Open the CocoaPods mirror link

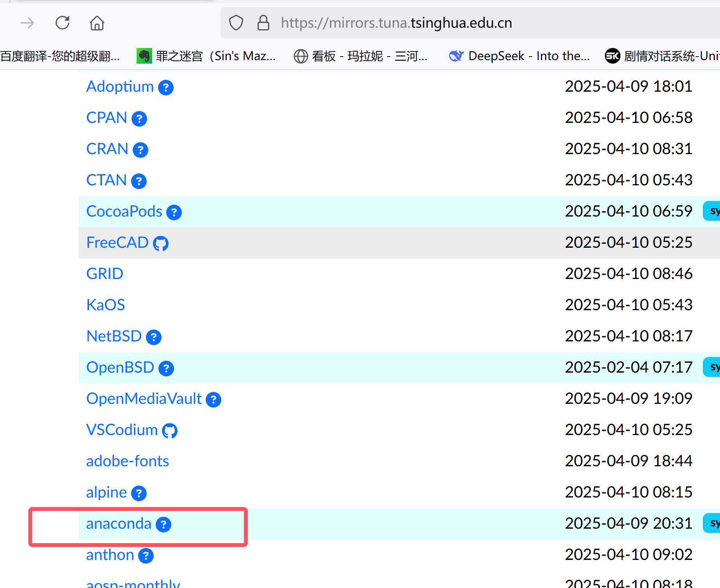124,211
